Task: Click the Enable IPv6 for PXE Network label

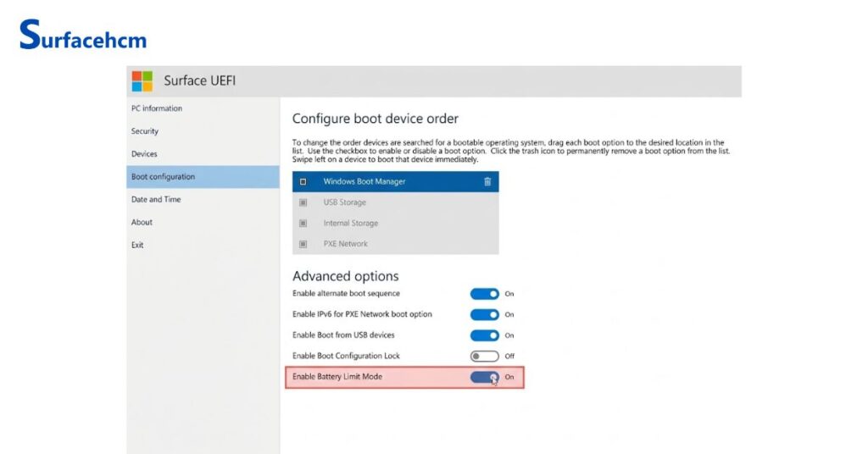Action: (x=362, y=314)
